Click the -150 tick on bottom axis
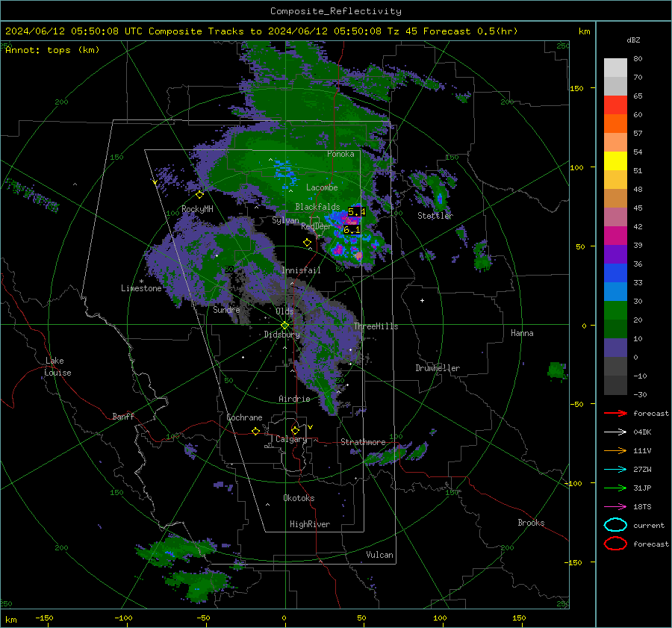 click(x=44, y=618)
